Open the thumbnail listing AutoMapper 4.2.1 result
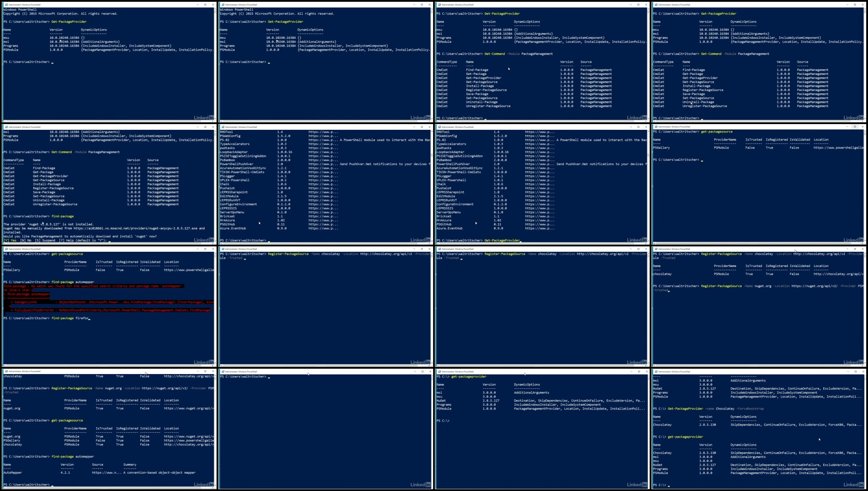This screenshot has width=868, height=491. click(x=109, y=429)
